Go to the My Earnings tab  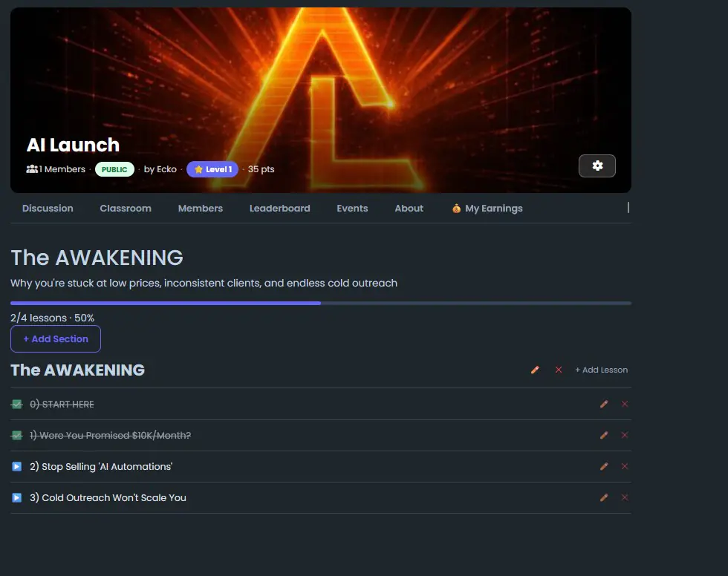487,209
